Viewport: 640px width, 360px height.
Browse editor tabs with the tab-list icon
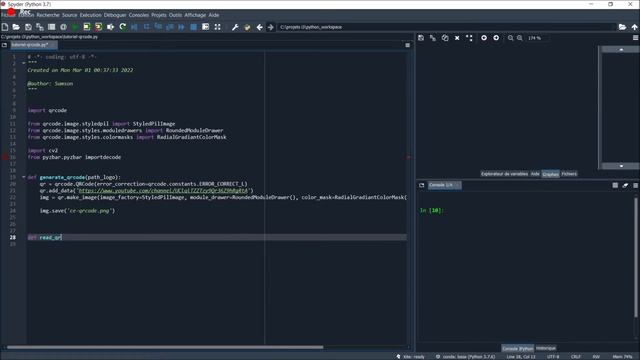[x=4, y=45]
